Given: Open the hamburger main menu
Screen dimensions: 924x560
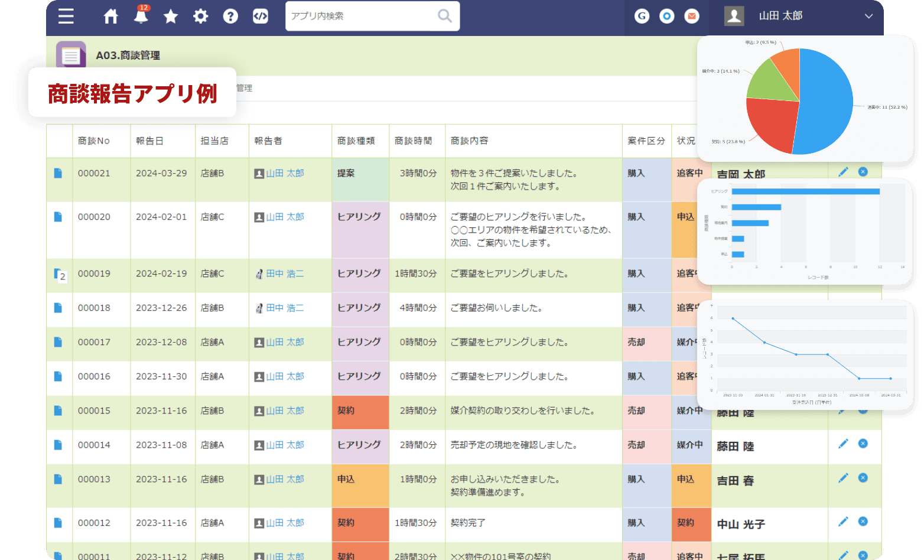Looking at the screenshot, I should coord(66,16).
